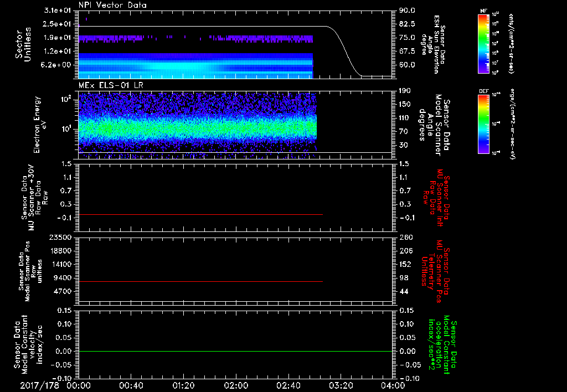Screen dimensions: 567x392
Task: Click the green constant acceleration data line
Action: [235, 351]
